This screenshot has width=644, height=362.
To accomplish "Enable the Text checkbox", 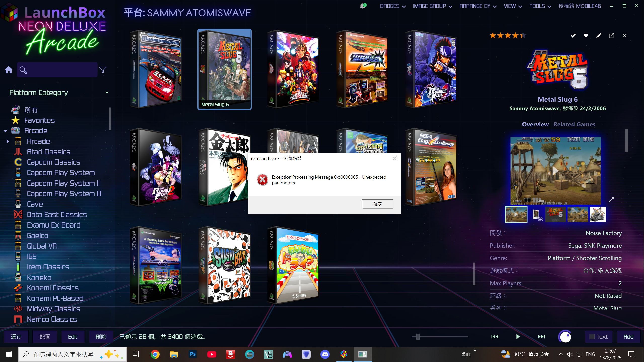I will (x=592, y=337).
